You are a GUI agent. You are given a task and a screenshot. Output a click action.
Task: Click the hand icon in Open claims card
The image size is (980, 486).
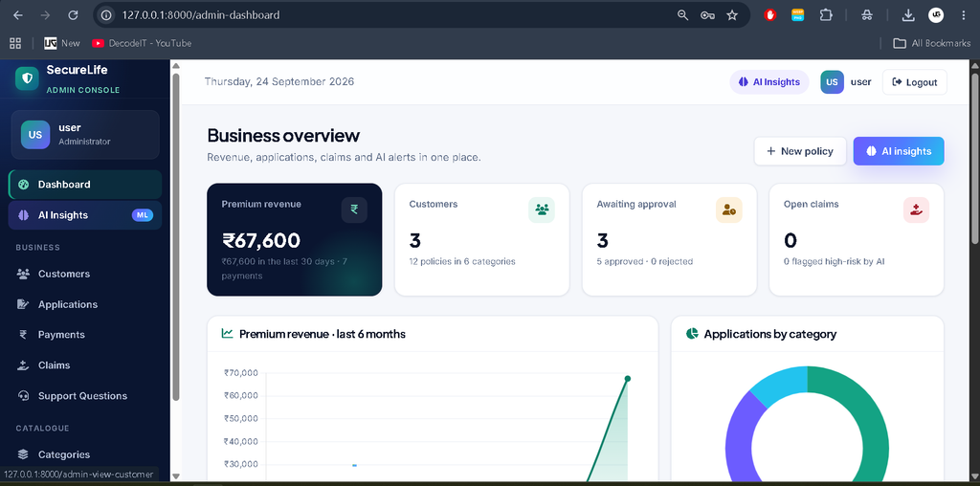tap(916, 210)
